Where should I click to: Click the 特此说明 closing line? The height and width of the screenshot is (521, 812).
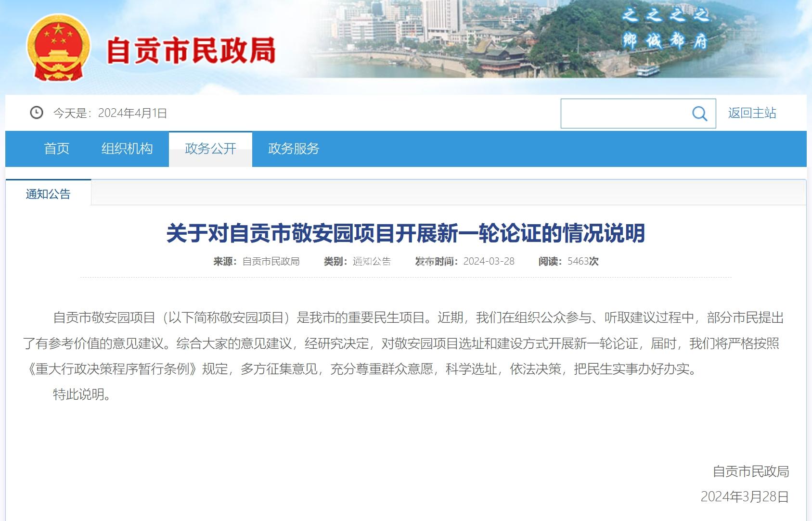[x=82, y=394]
